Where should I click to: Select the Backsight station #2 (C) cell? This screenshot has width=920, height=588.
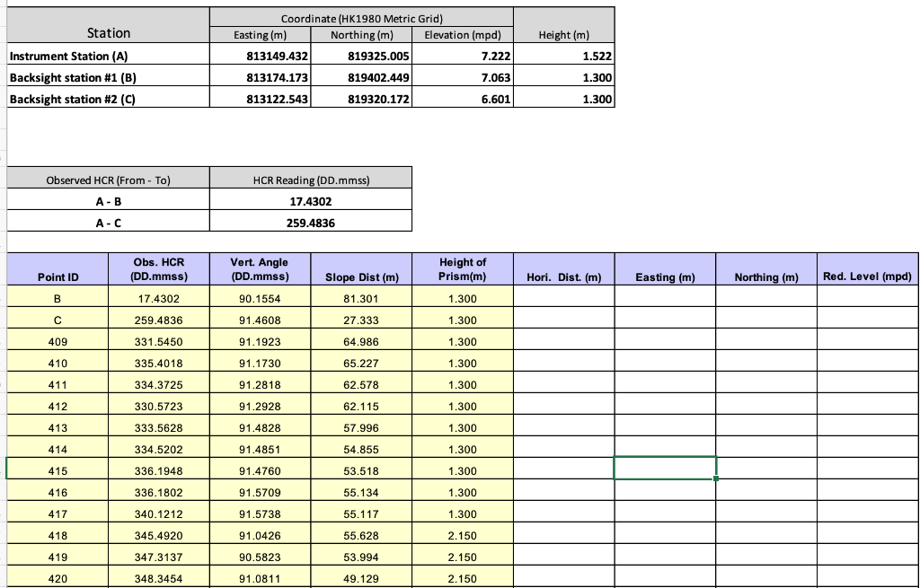tap(108, 99)
